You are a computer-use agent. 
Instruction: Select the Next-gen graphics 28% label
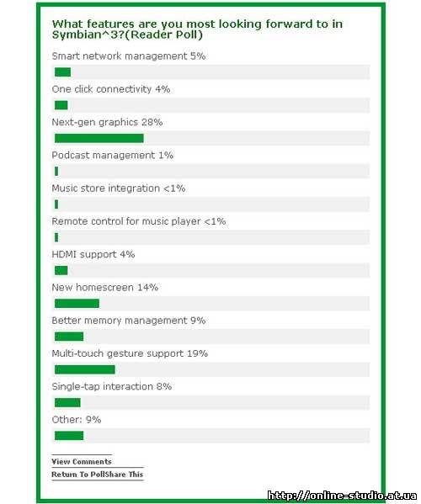107,122
